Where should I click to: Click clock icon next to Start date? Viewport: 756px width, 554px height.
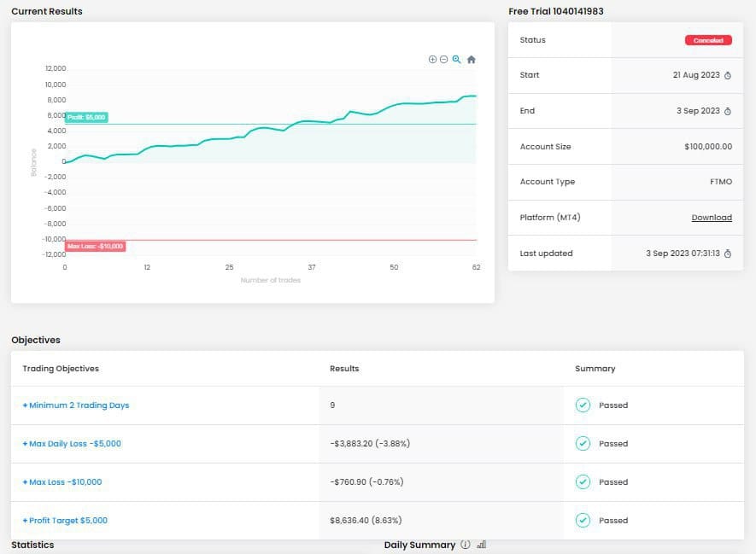pos(728,75)
